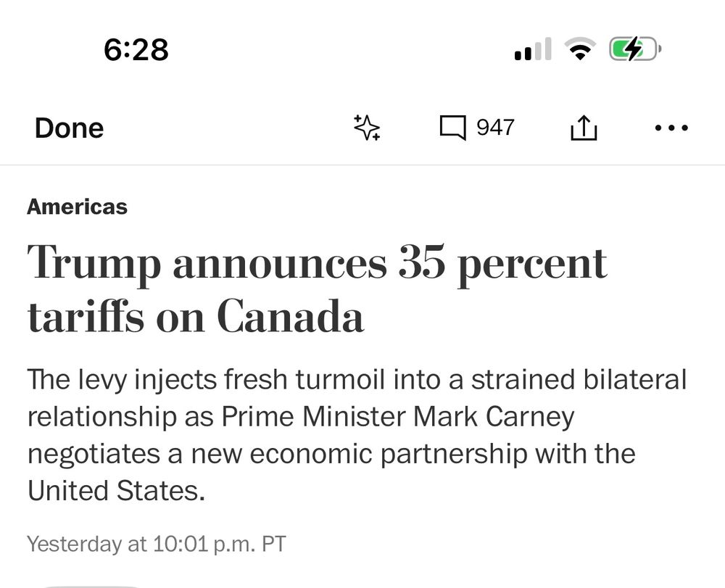
Task: Tap the word 'tariffs' in headline
Action: [84, 317]
